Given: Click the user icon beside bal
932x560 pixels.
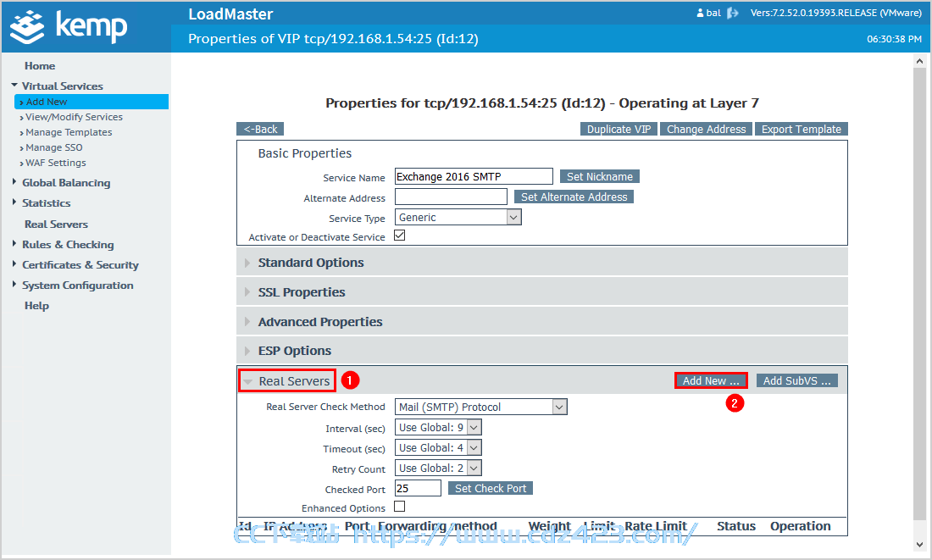Looking at the screenshot, I should pos(700,13).
